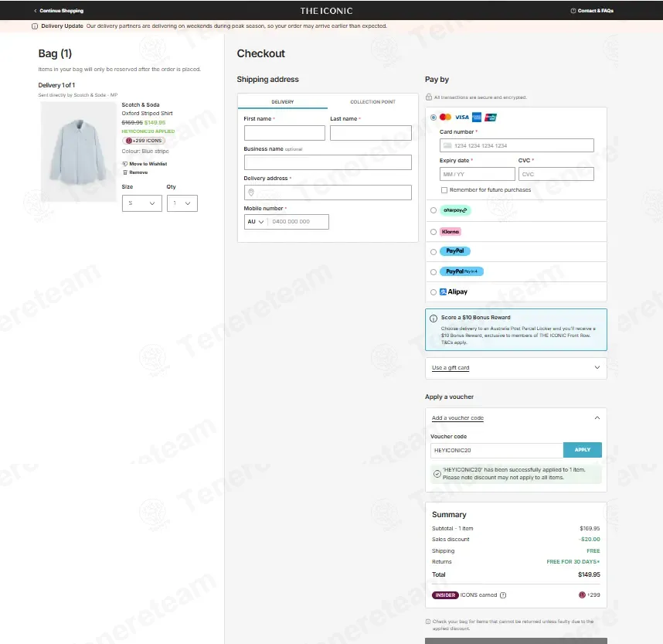Click the help icon beside Contact & FAQs
Viewport: 663px width, 644px height.
point(573,11)
